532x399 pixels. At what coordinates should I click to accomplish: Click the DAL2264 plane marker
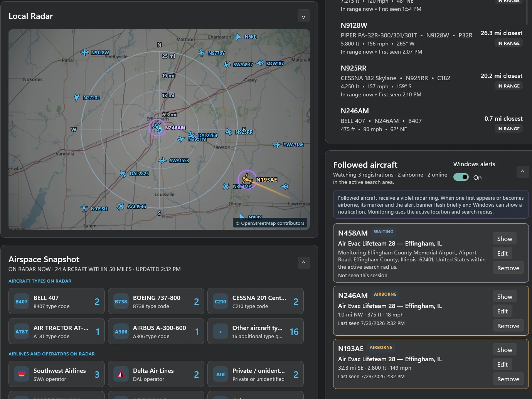point(191,135)
